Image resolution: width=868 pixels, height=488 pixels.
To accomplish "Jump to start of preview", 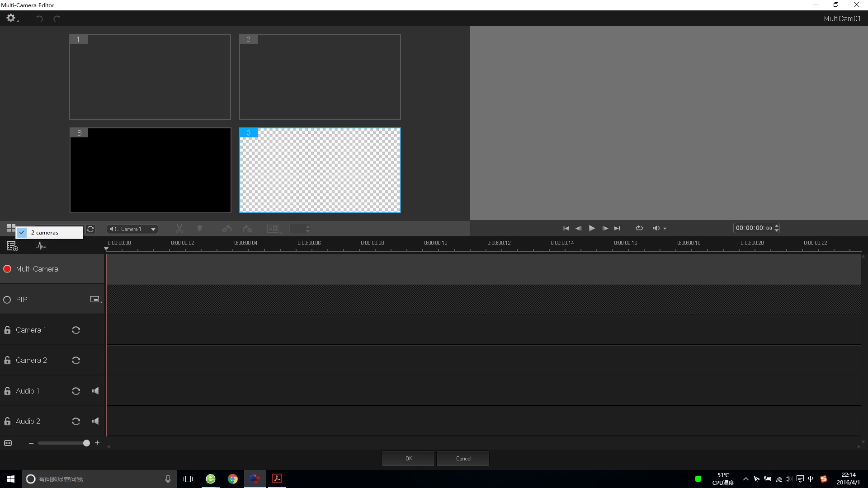I will point(566,228).
